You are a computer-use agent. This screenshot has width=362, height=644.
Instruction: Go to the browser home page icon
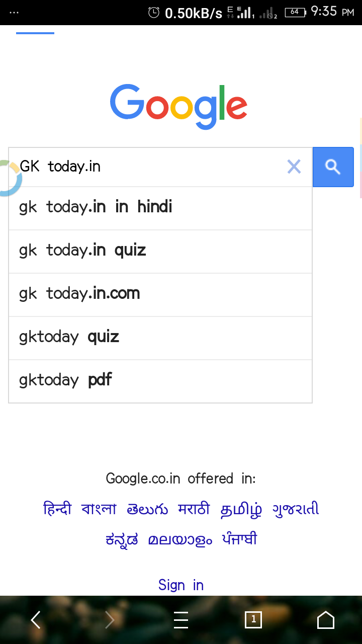click(x=325, y=620)
